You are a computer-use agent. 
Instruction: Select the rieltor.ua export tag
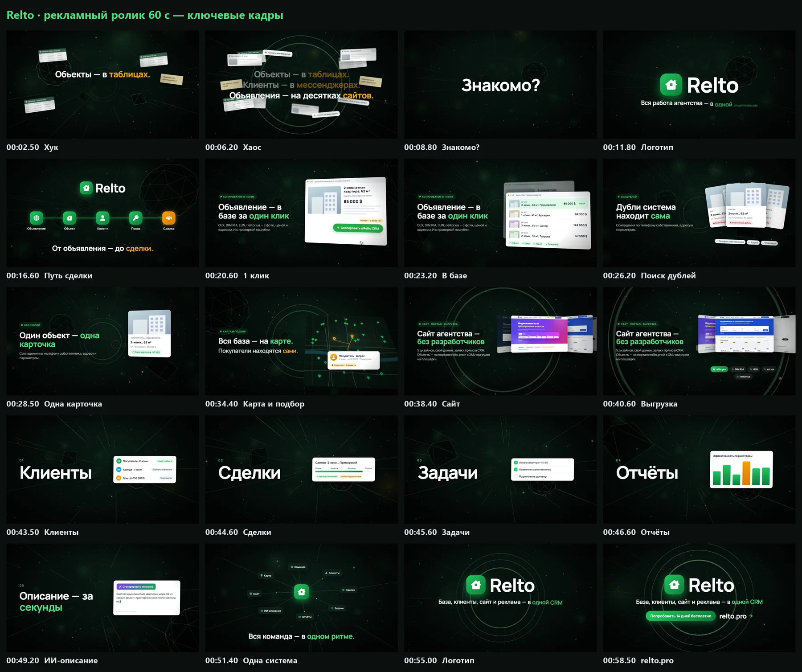point(743,377)
